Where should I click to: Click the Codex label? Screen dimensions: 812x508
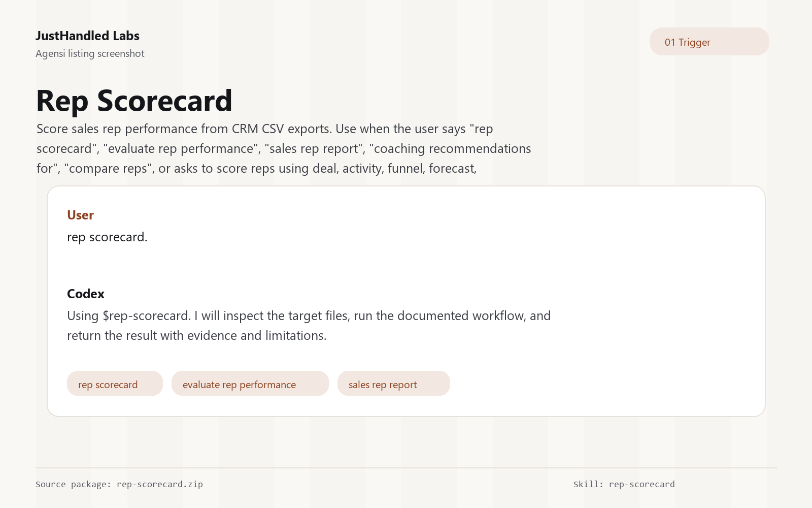(x=86, y=294)
